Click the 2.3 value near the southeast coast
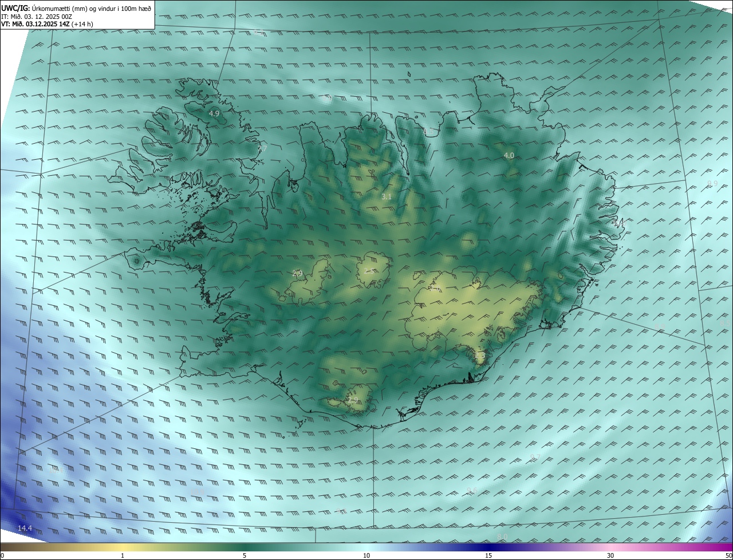The height and width of the screenshot is (560, 733). (x=480, y=356)
